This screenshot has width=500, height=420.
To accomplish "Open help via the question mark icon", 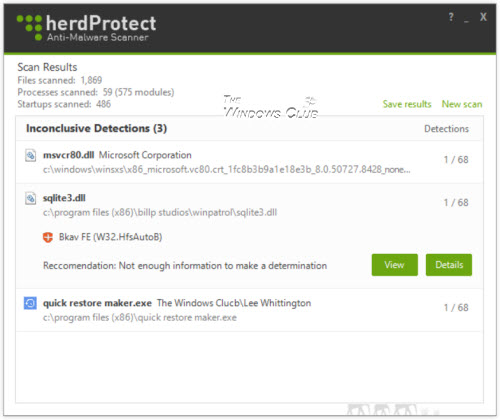I will tap(451, 17).
